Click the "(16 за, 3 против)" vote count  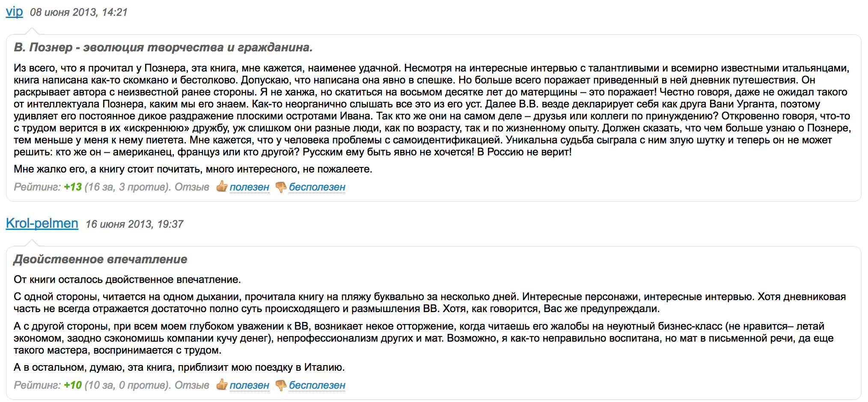128,187
